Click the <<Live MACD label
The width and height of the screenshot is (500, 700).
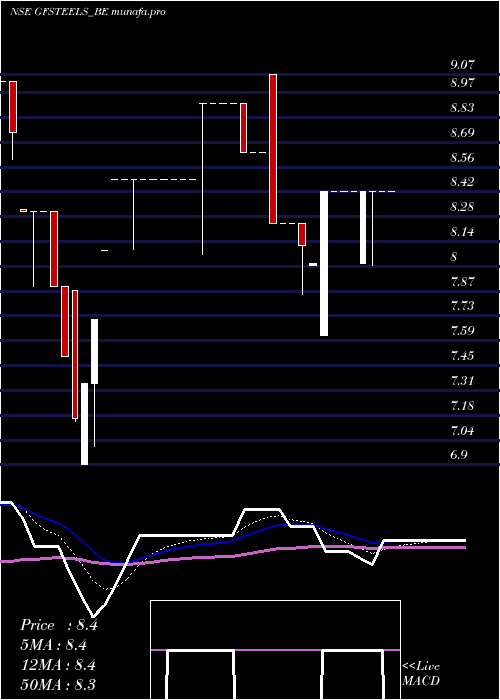click(x=421, y=674)
